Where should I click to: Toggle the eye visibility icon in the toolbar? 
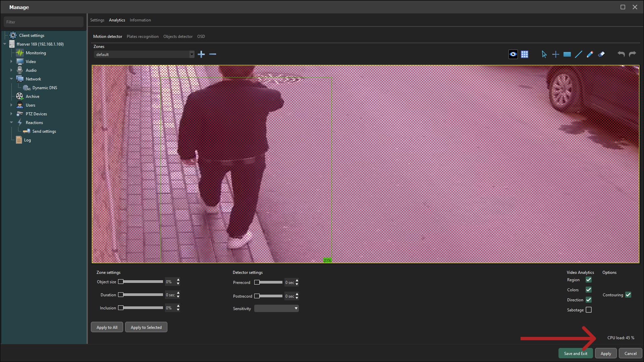click(513, 54)
